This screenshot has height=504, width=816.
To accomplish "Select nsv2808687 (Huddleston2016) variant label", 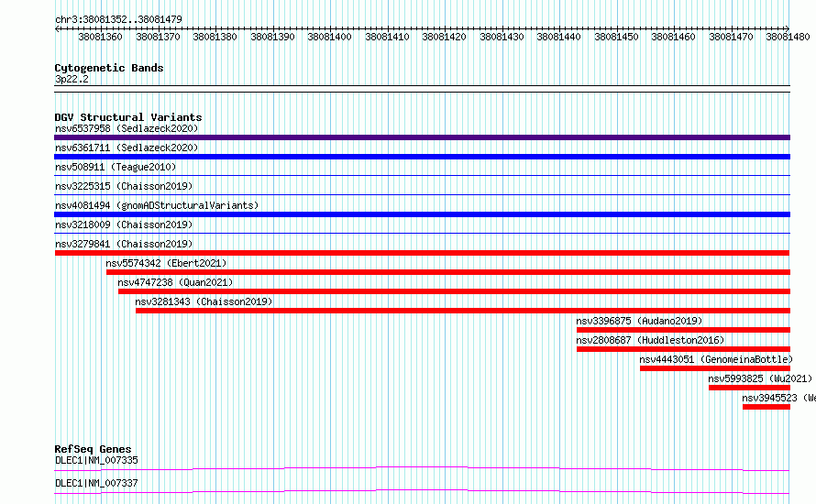I will [x=650, y=340].
